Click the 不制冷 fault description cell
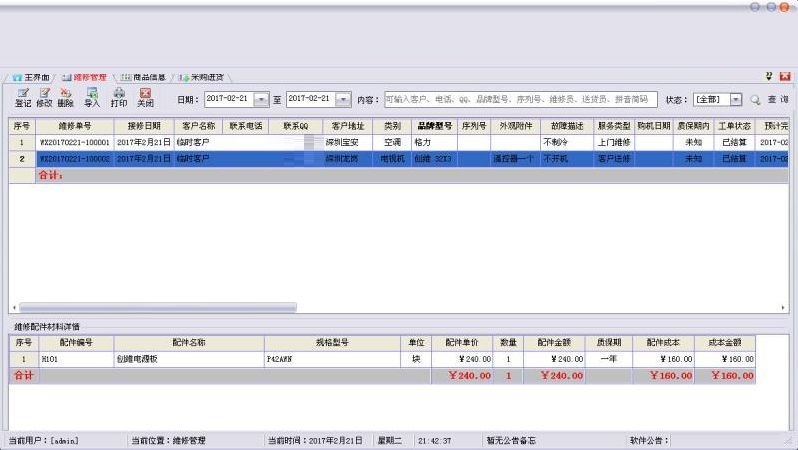This screenshot has width=798, height=450. click(567, 143)
